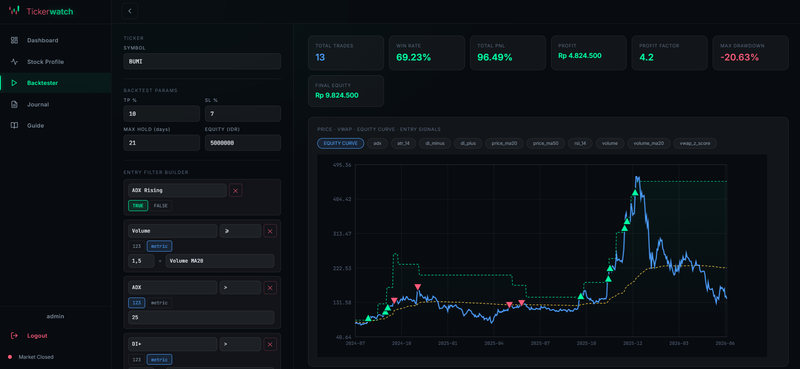
Task: Switch Volume filter value to 123 mode
Action: click(x=136, y=246)
